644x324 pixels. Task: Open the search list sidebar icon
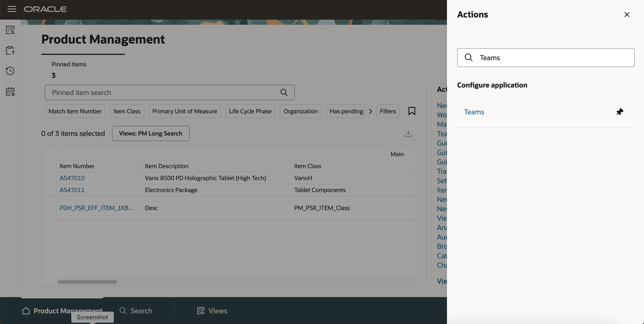(10, 30)
